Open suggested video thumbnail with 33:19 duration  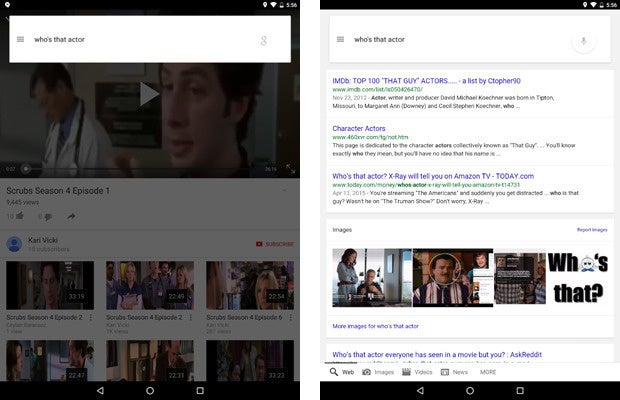50,285
